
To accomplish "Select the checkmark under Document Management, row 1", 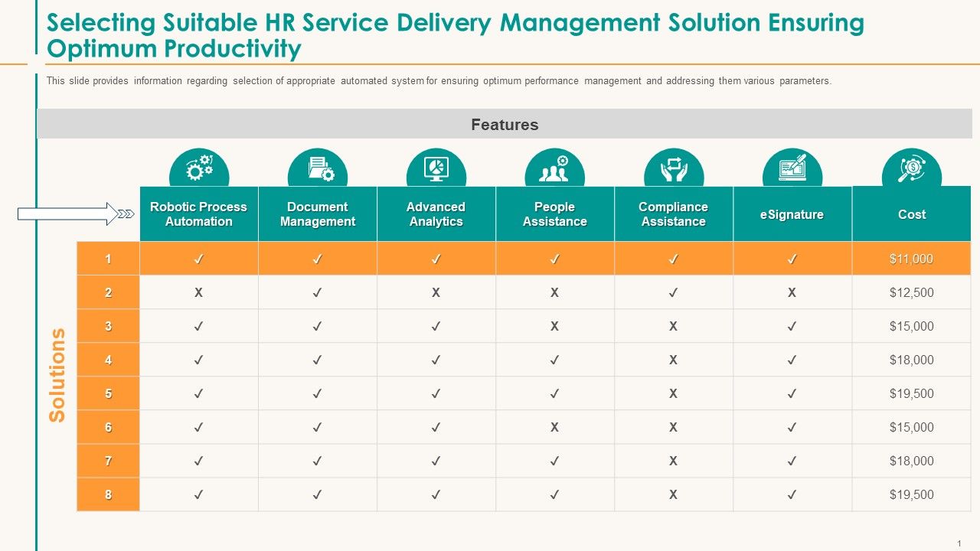I will pos(317,259).
